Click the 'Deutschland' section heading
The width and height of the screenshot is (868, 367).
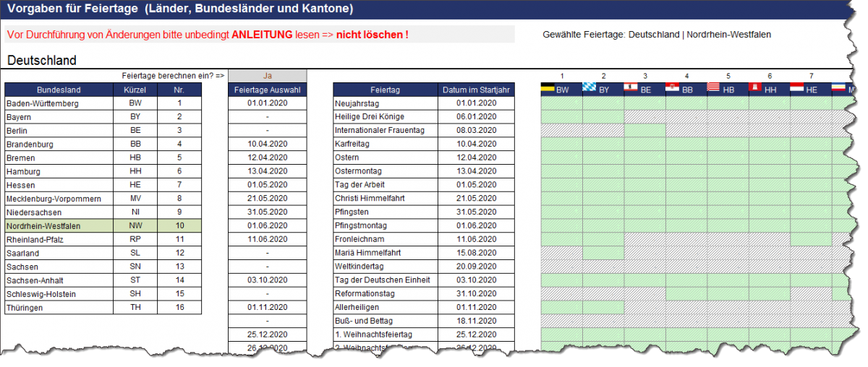tap(42, 60)
